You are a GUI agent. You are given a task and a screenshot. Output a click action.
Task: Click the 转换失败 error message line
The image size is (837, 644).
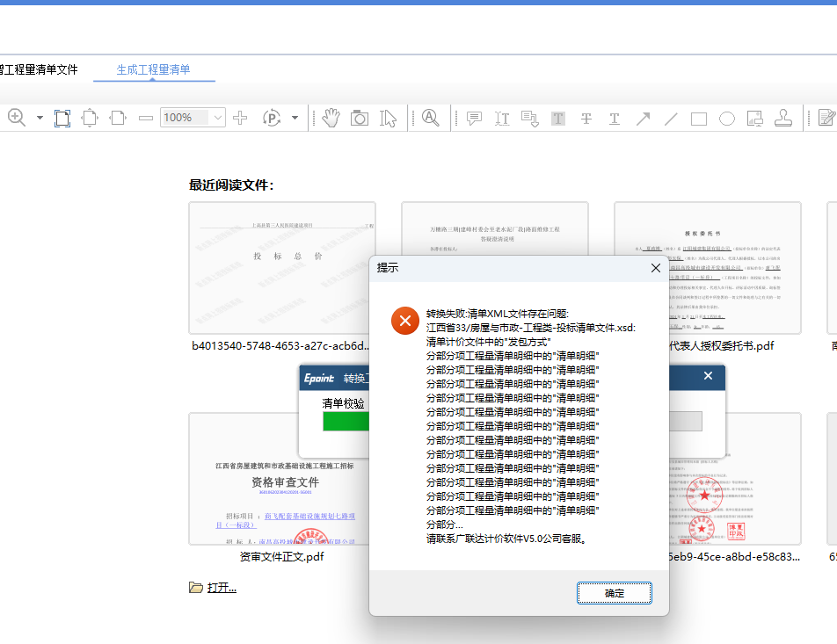498,314
